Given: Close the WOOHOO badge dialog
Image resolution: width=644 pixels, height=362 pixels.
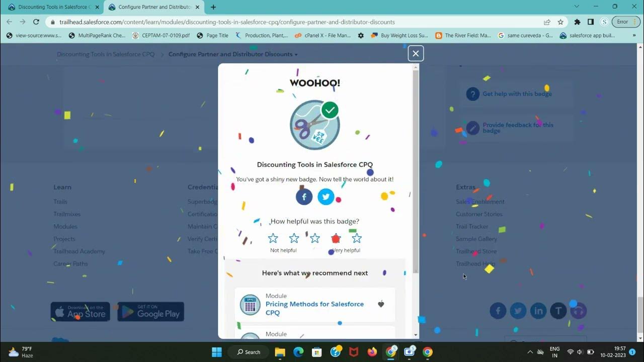Looking at the screenshot, I should pyautogui.click(x=416, y=53).
